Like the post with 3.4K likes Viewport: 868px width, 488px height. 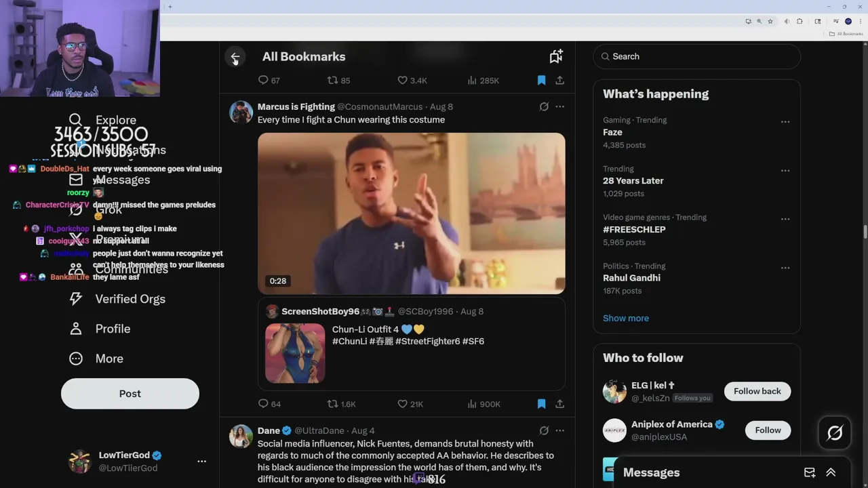pyautogui.click(x=412, y=80)
